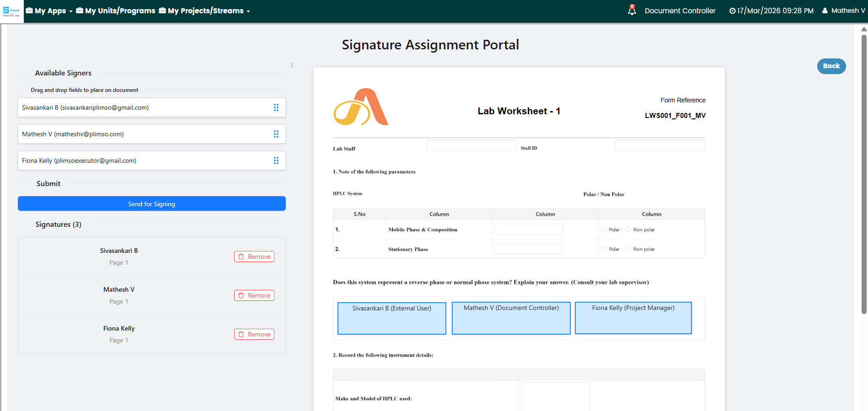Click drag handle for Sivasankari B signer
Viewport: 868px width, 411px height.
coord(276,107)
